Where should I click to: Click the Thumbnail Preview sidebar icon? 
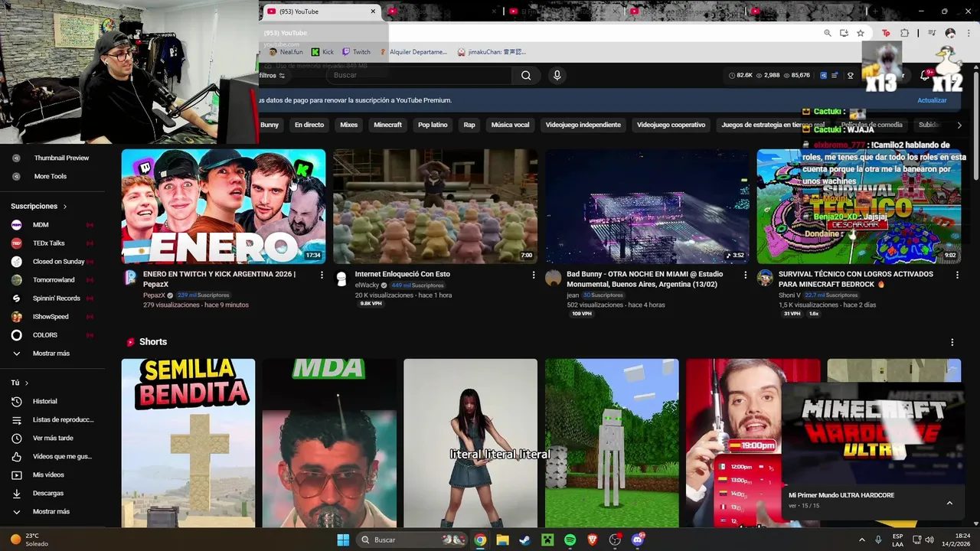[x=16, y=158]
